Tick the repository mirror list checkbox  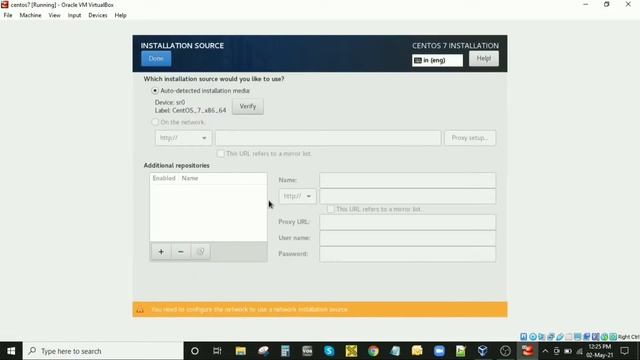click(330, 209)
